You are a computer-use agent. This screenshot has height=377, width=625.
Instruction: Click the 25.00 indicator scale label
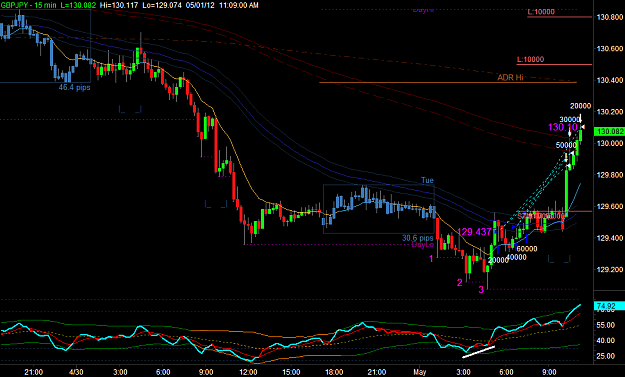pos(606,356)
